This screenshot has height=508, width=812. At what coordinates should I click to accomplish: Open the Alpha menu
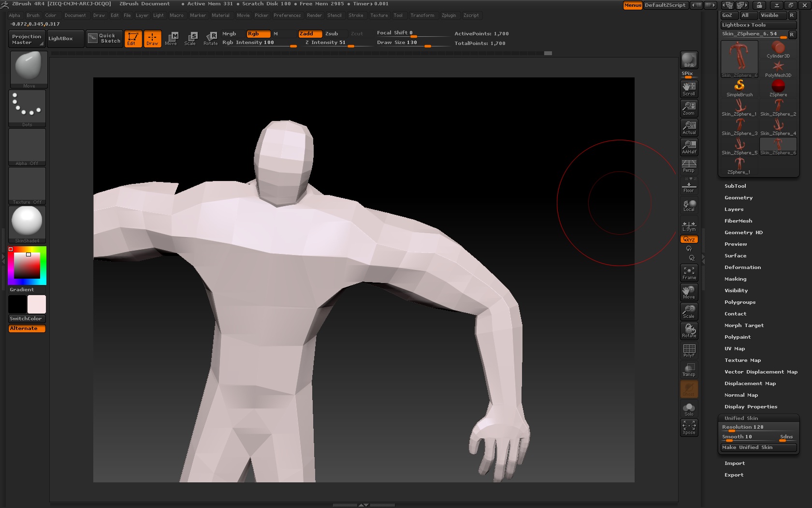14,15
